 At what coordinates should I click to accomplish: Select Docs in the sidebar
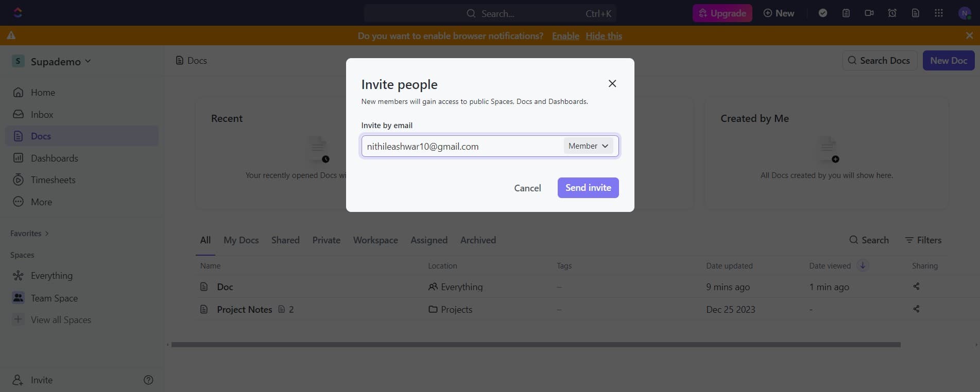pyautogui.click(x=82, y=136)
